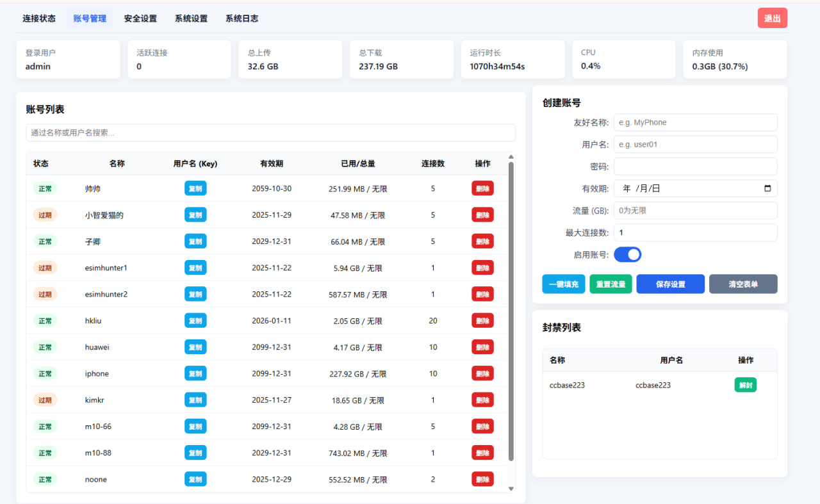
Task: Toggle the 启用账号 switch
Action: pyautogui.click(x=627, y=254)
